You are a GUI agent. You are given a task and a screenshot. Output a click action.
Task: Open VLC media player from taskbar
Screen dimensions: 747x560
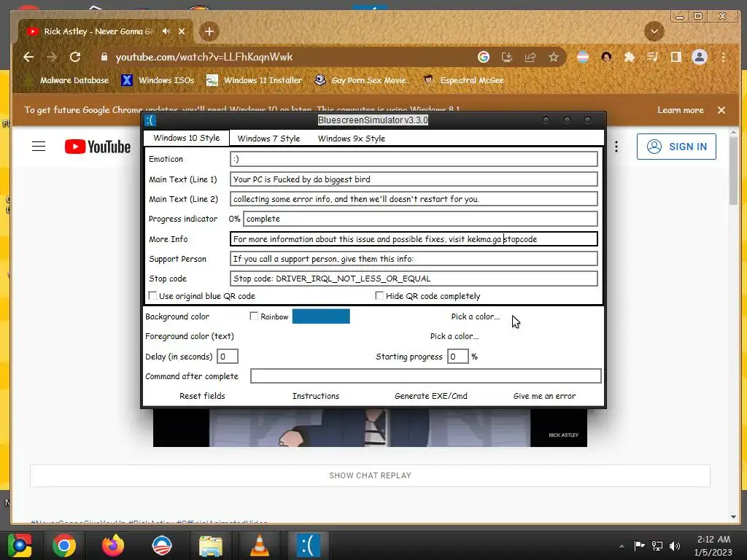coord(259,545)
